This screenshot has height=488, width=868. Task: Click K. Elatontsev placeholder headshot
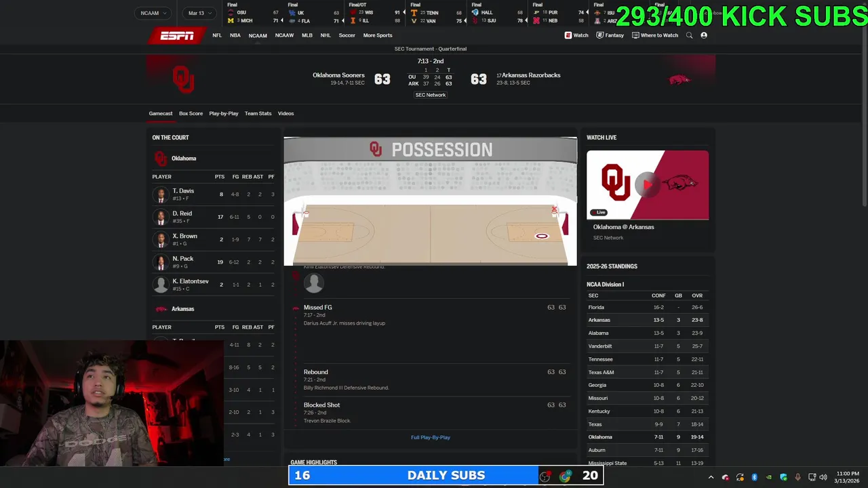click(x=161, y=285)
